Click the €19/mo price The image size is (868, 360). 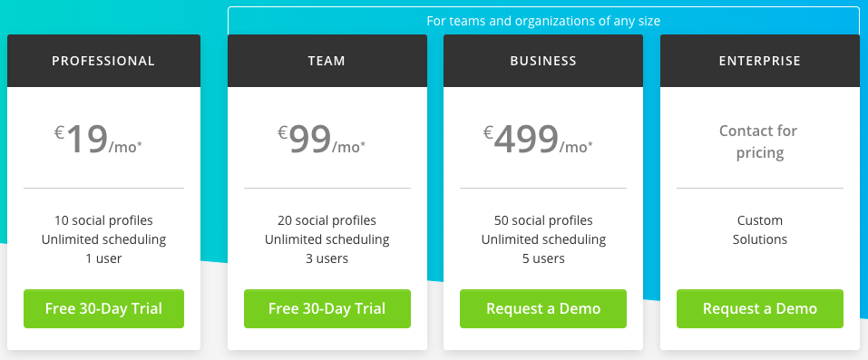(103, 141)
